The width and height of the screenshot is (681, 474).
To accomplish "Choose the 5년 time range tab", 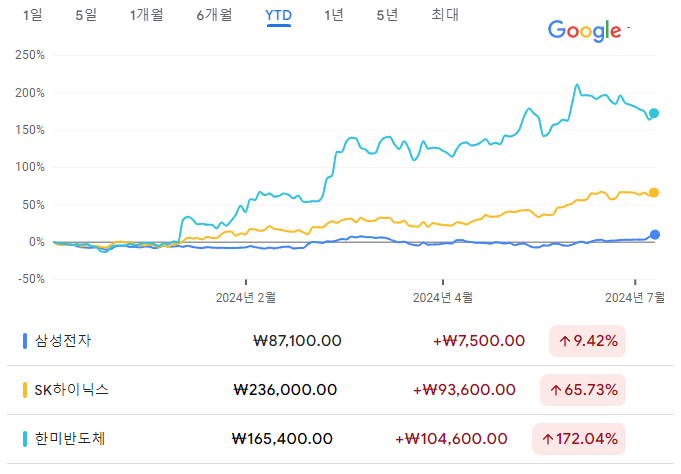I will coord(387,15).
